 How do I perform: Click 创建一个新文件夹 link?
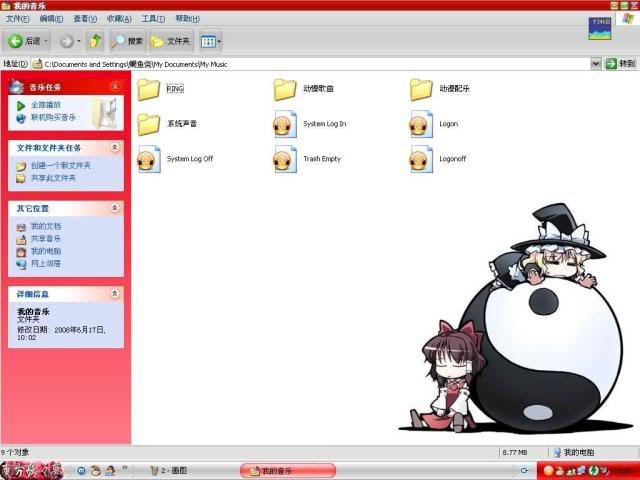click(x=60, y=166)
